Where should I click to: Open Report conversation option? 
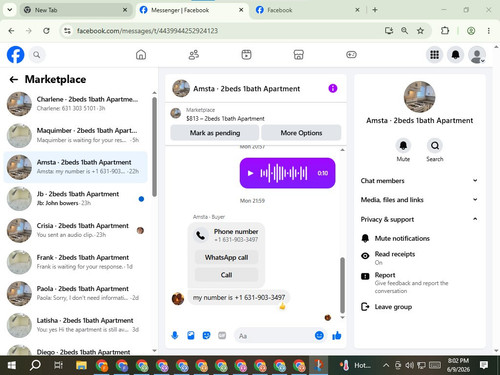pos(419,282)
